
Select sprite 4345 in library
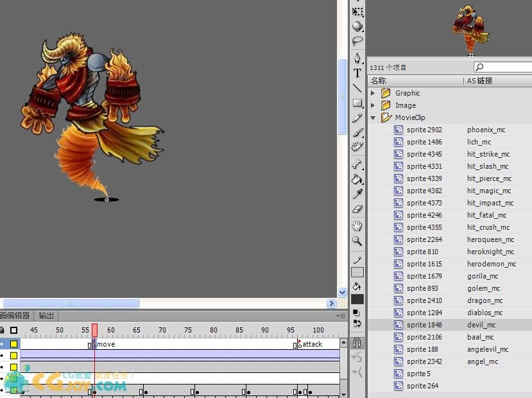pyautogui.click(x=450, y=154)
